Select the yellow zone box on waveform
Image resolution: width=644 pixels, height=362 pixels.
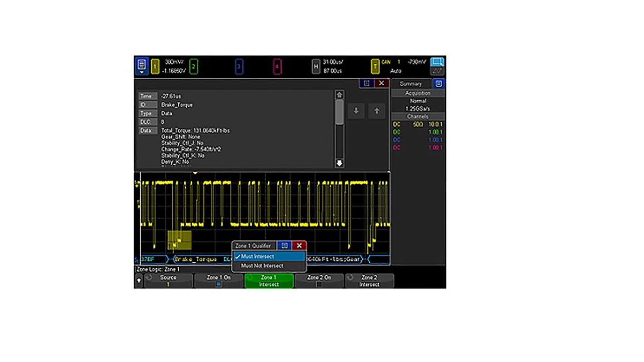[x=180, y=240]
